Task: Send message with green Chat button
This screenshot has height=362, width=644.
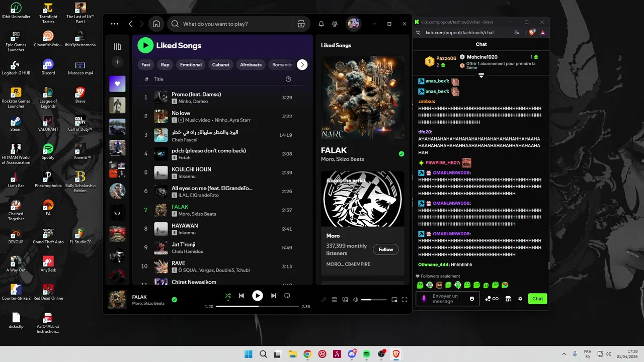Action: [538, 299]
